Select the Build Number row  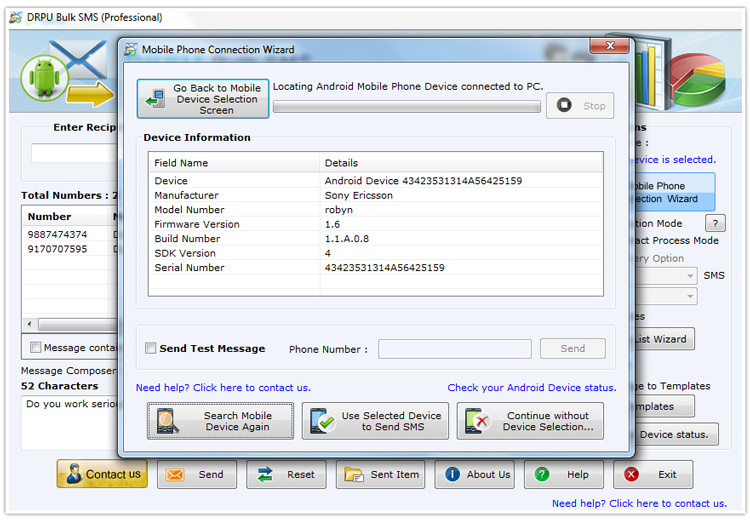tap(375, 238)
